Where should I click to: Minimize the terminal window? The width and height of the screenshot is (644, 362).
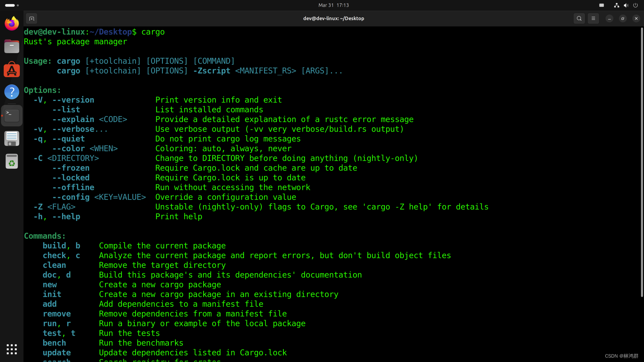pos(609,18)
